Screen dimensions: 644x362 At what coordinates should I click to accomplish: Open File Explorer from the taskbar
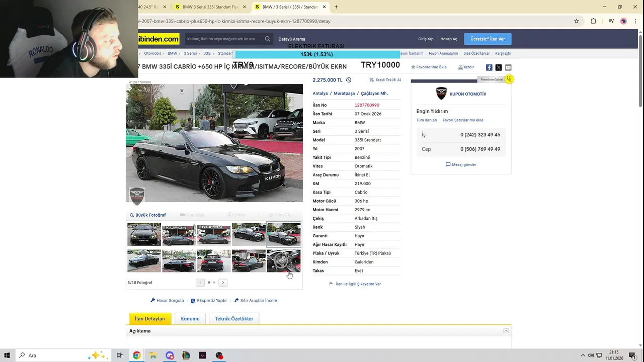point(153,355)
